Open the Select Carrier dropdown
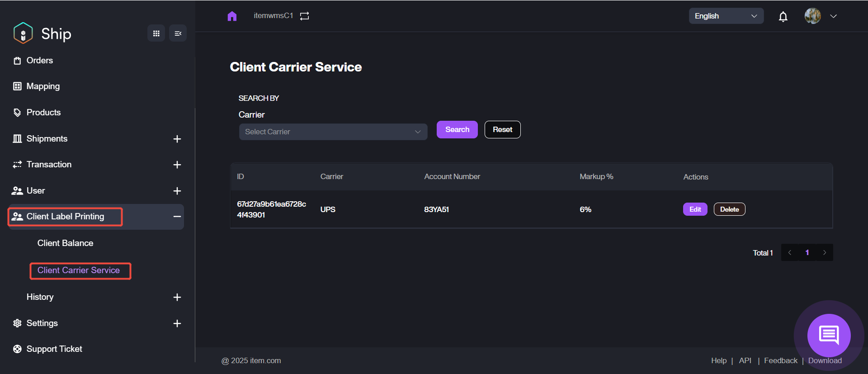This screenshot has height=374, width=868. click(x=333, y=132)
